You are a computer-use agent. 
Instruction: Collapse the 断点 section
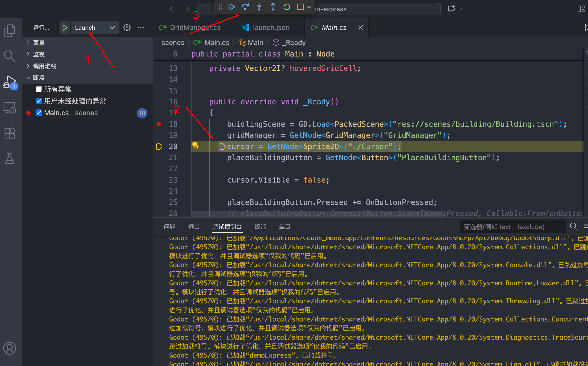click(x=39, y=78)
